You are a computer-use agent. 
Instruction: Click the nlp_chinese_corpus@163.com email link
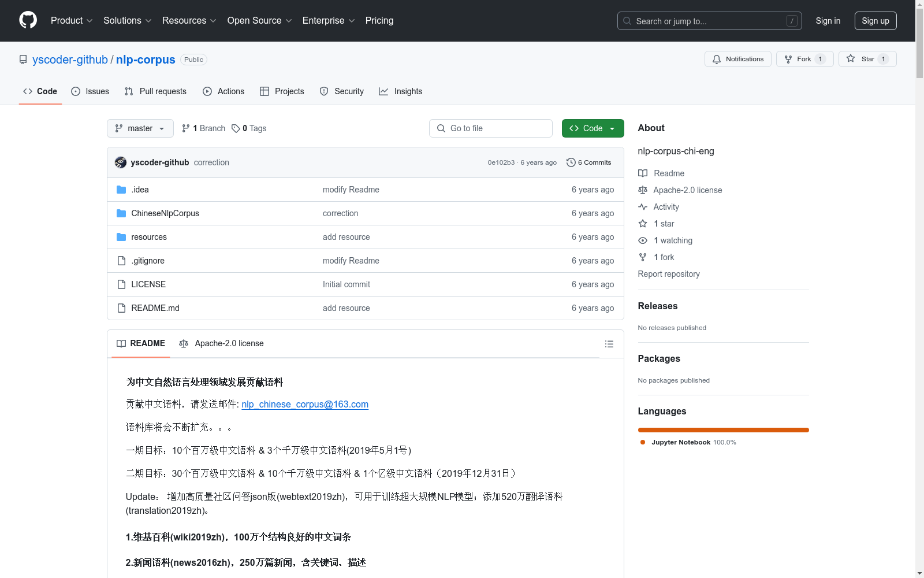[x=305, y=405]
